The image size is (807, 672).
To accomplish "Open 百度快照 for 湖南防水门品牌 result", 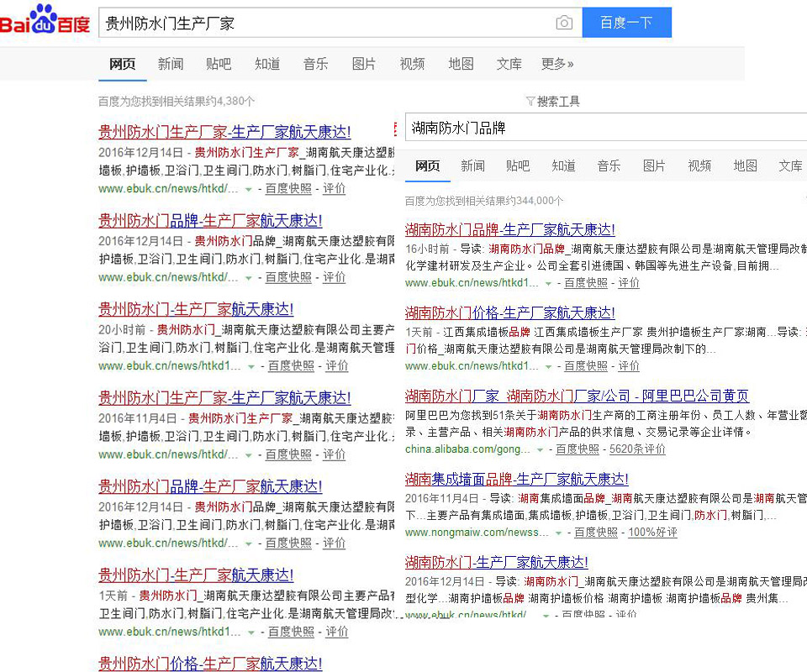I will 586,283.
